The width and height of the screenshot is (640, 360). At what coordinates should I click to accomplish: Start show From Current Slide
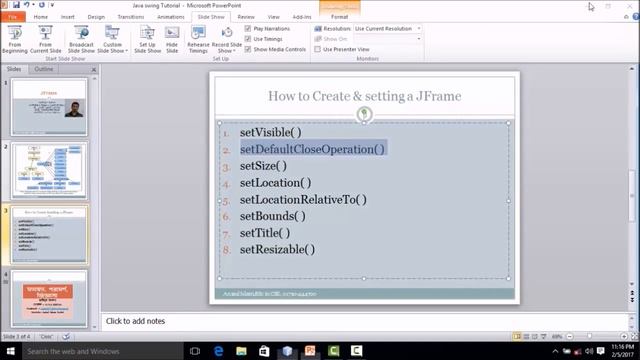(46, 39)
